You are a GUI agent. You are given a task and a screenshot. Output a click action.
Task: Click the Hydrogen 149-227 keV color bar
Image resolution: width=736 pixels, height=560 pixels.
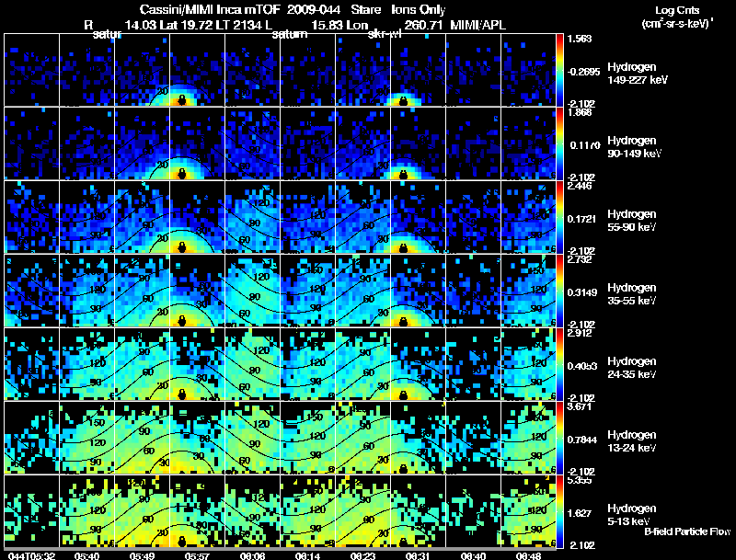click(x=559, y=71)
